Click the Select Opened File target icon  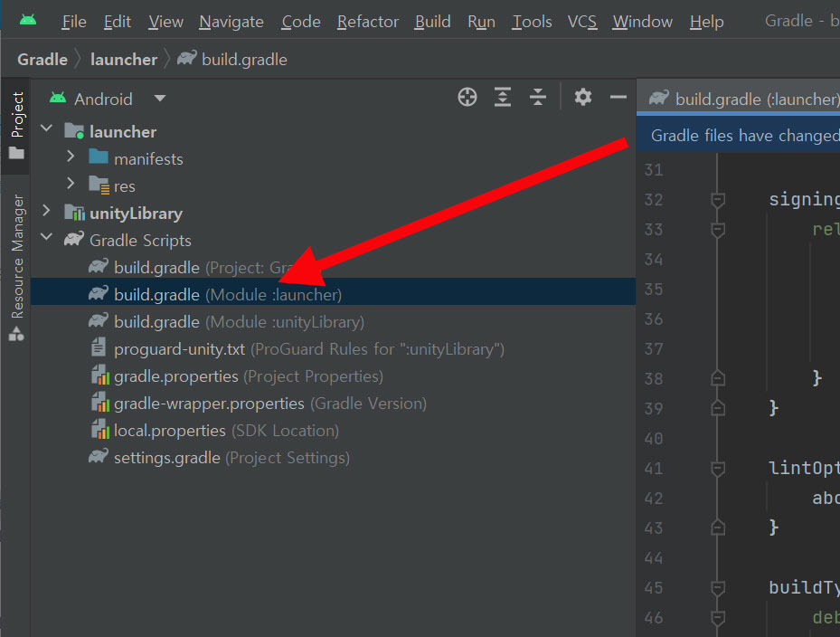[x=467, y=98]
